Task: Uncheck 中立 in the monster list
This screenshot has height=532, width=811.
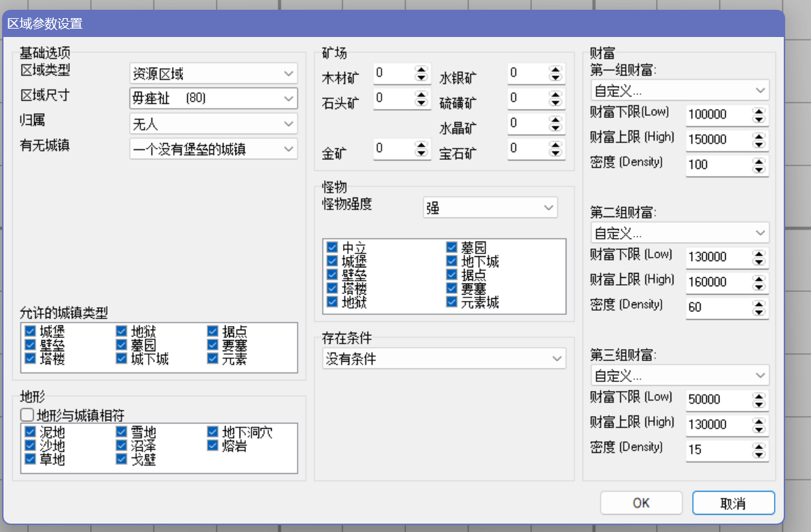Action: pos(333,248)
